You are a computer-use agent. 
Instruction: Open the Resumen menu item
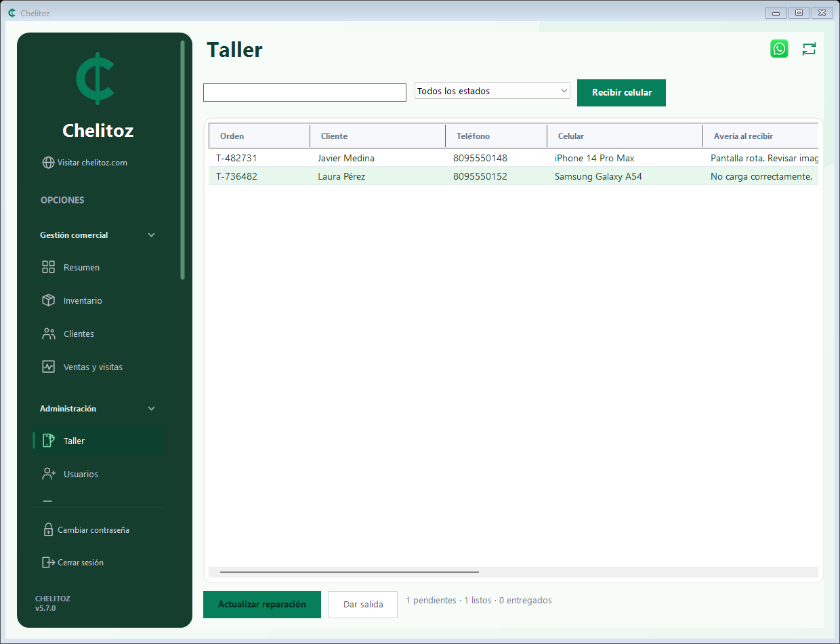[98, 267]
